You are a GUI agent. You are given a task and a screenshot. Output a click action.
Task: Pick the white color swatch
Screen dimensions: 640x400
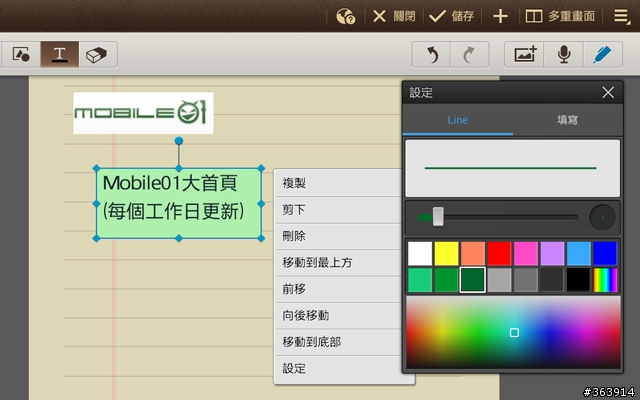420,253
